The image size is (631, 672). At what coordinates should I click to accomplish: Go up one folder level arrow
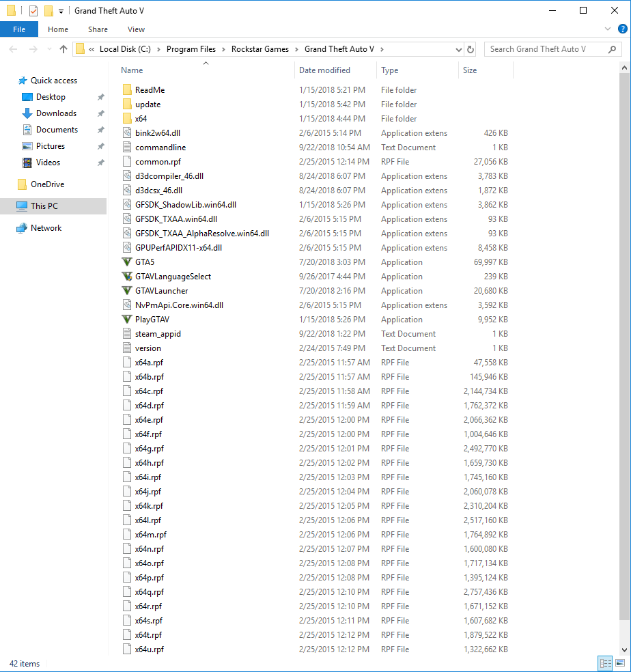64,49
